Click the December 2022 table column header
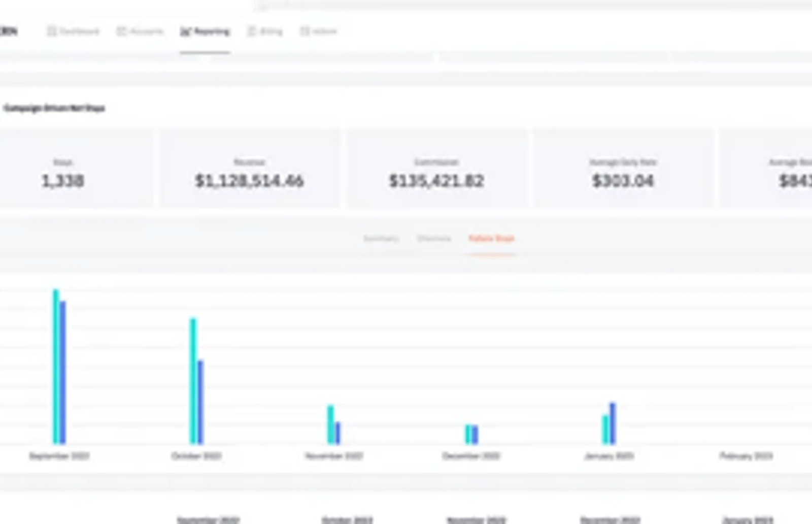The height and width of the screenshot is (524, 812). [611, 520]
